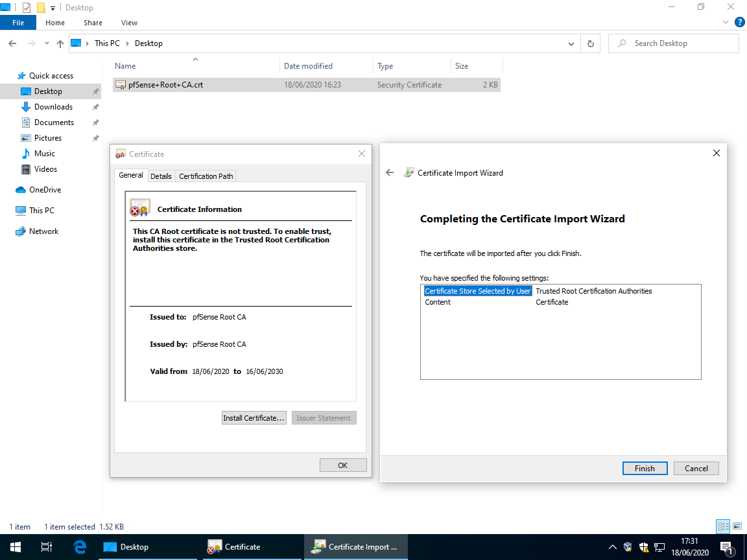Expand the Explorer ribbon chevron
The image size is (747, 560).
click(725, 22)
